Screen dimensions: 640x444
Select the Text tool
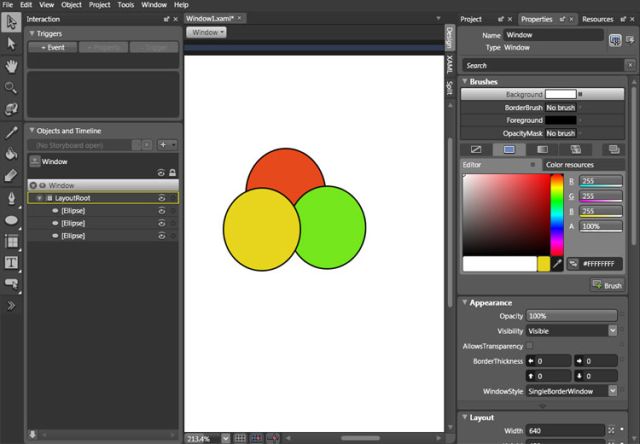[x=12, y=263]
